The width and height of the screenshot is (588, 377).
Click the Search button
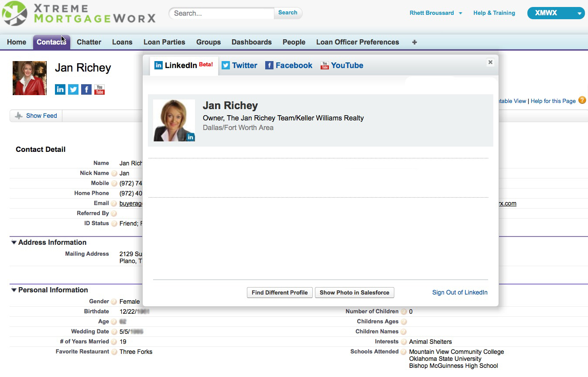pyautogui.click(x=288, y=13)
